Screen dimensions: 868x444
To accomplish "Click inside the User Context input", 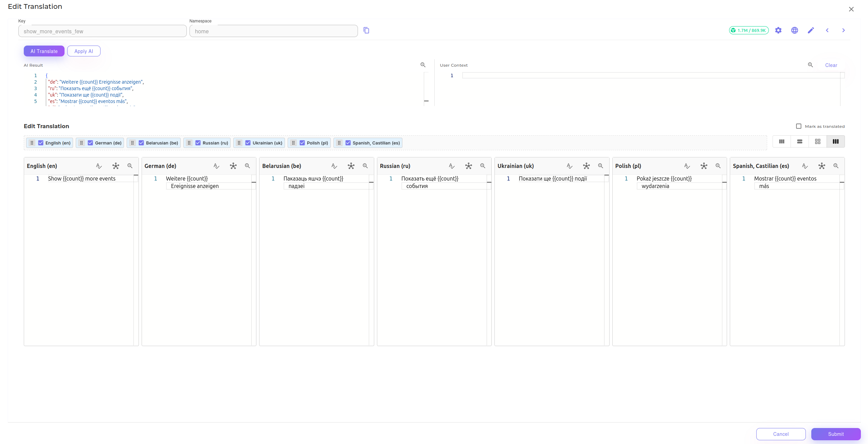I will (645, 75).
